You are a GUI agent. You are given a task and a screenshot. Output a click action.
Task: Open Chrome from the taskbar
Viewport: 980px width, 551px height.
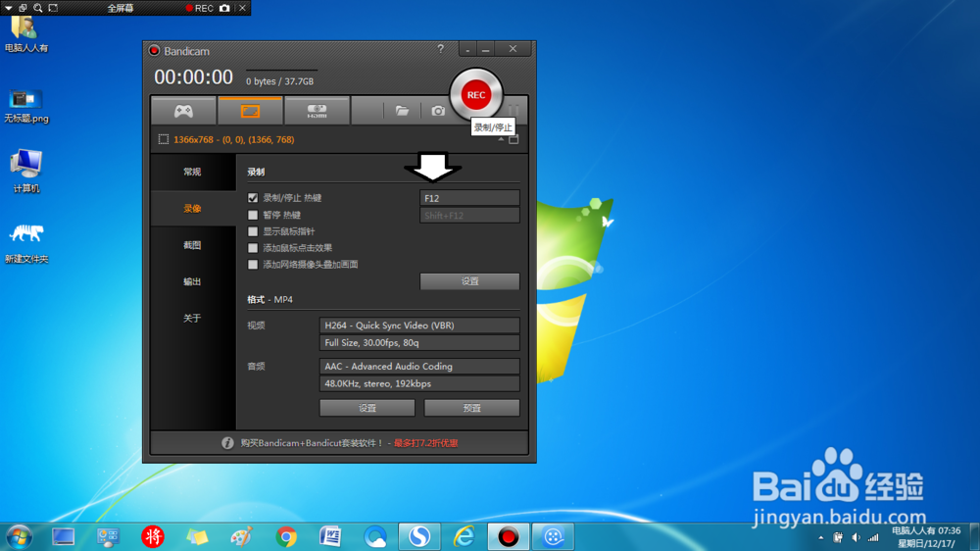click(286, 536)
